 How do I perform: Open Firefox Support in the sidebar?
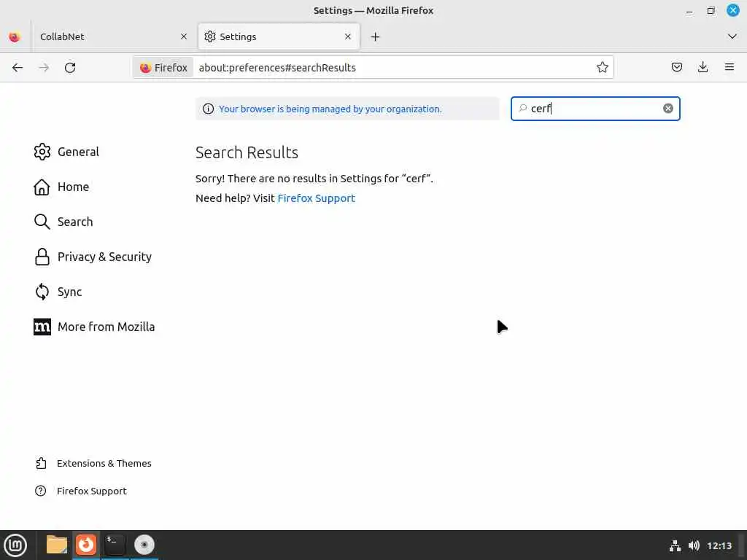tap(81, 491)
